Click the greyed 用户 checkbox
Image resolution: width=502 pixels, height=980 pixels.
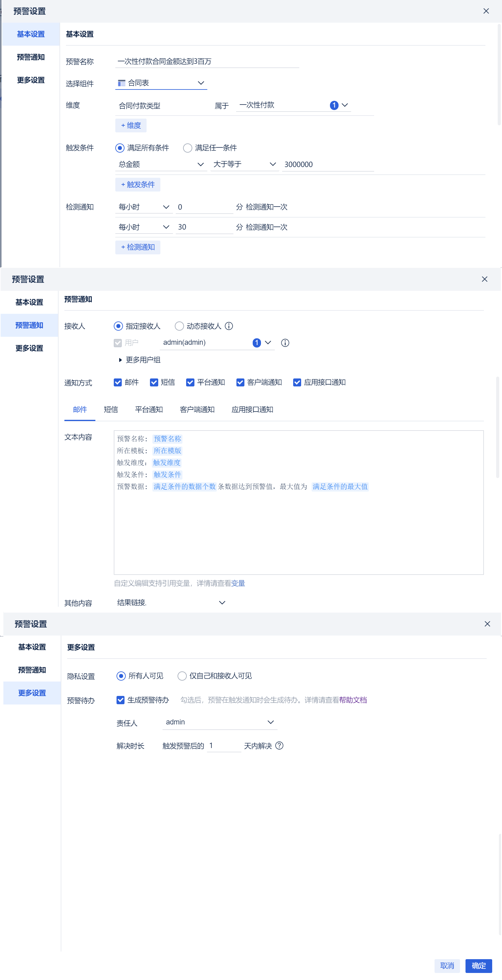118,343
